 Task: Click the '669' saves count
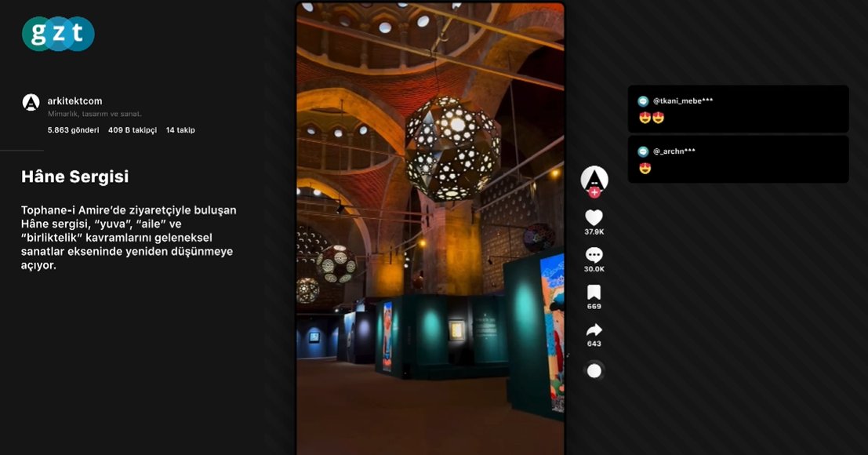tap(594, 306)
